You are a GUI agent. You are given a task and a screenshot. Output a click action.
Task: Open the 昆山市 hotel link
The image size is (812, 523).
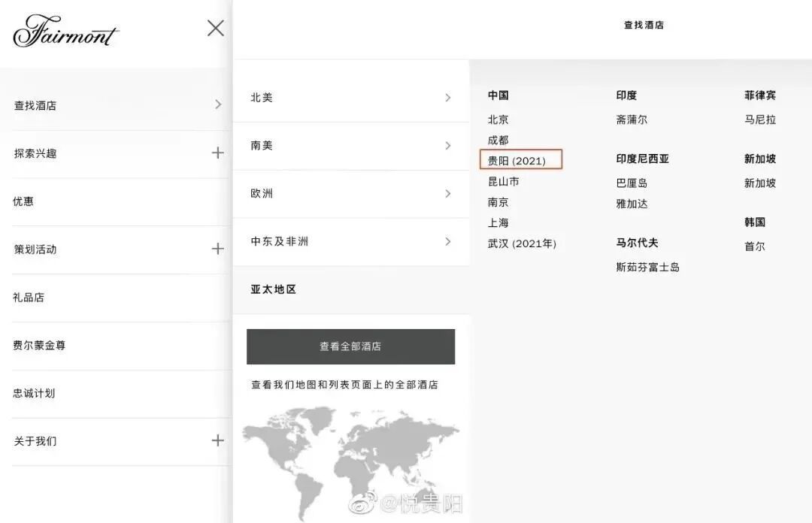click(x=503, y=181)
